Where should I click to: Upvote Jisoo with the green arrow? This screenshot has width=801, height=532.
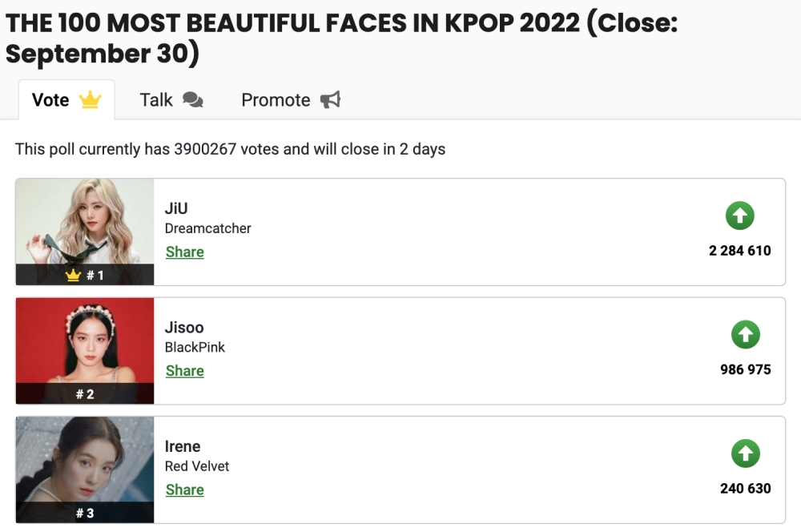pos(745,335)
